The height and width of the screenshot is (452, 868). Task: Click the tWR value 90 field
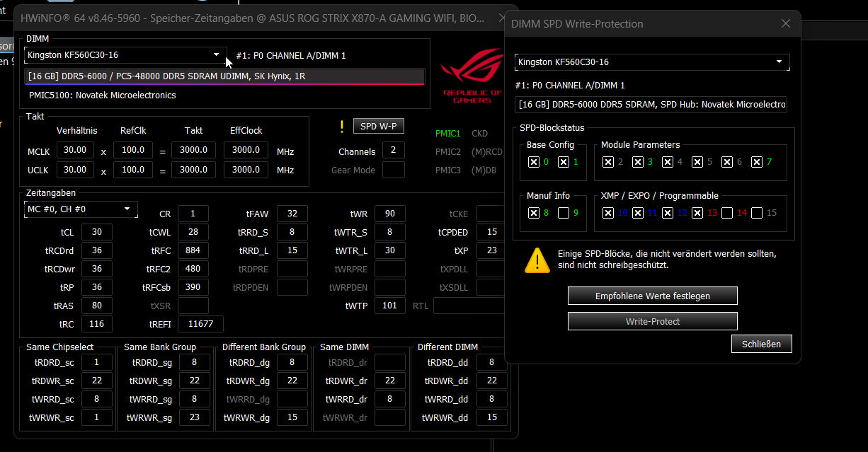click(x=390, y=214)
